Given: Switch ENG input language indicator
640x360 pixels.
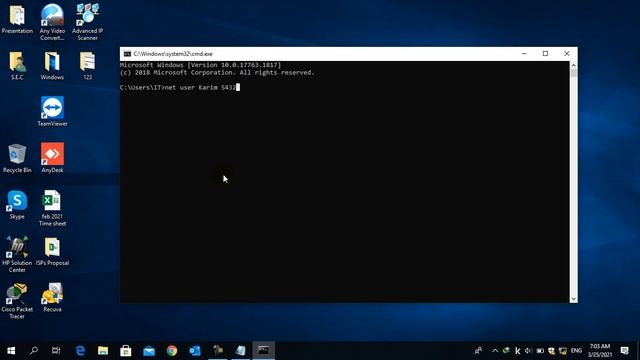Looking at the screenshot, I should point(576,351).
